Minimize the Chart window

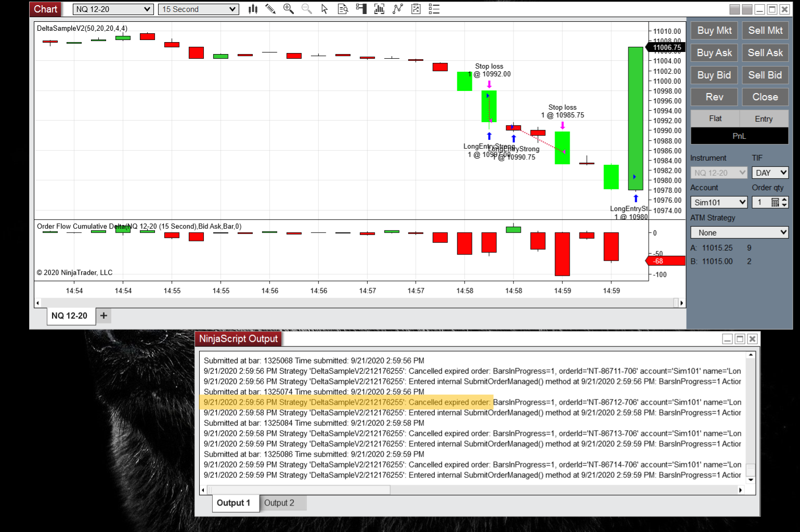tap(759, 9)
